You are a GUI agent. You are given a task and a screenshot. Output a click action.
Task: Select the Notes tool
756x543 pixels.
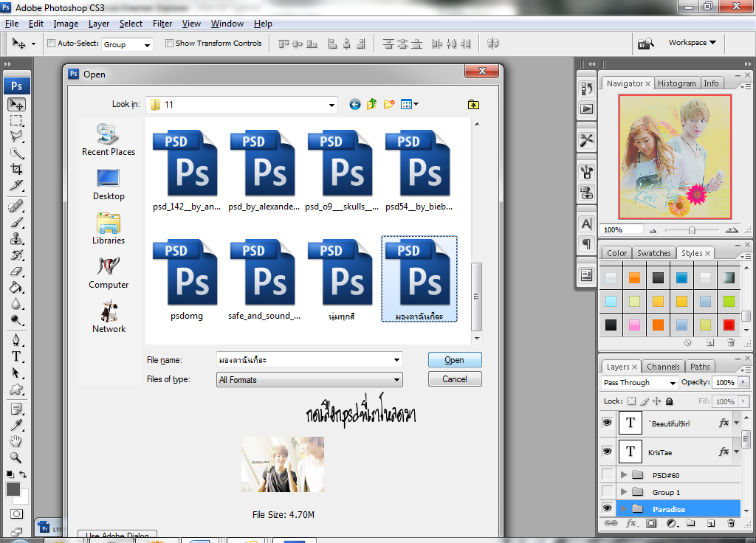(x=16, y=409)
